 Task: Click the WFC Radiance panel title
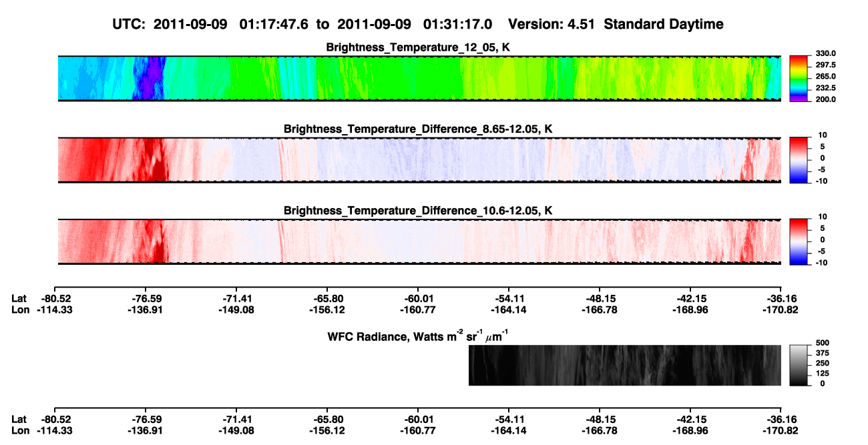418,336
